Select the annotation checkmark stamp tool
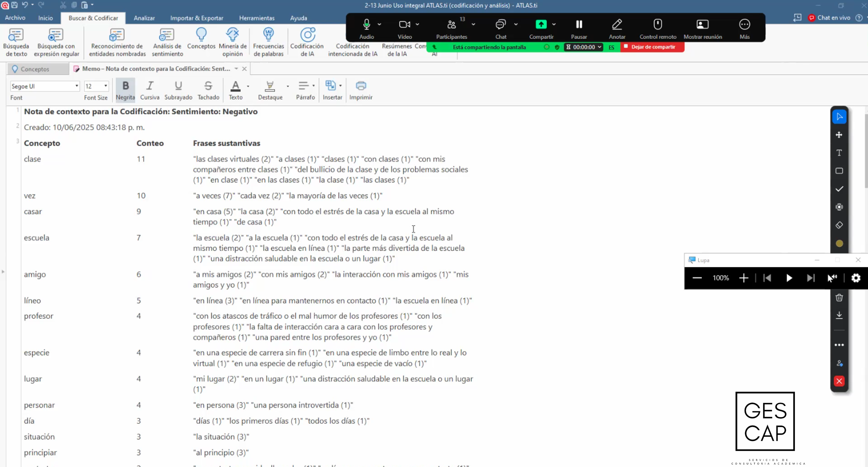This screenshot has height=467, width=868. click(839, 189)
